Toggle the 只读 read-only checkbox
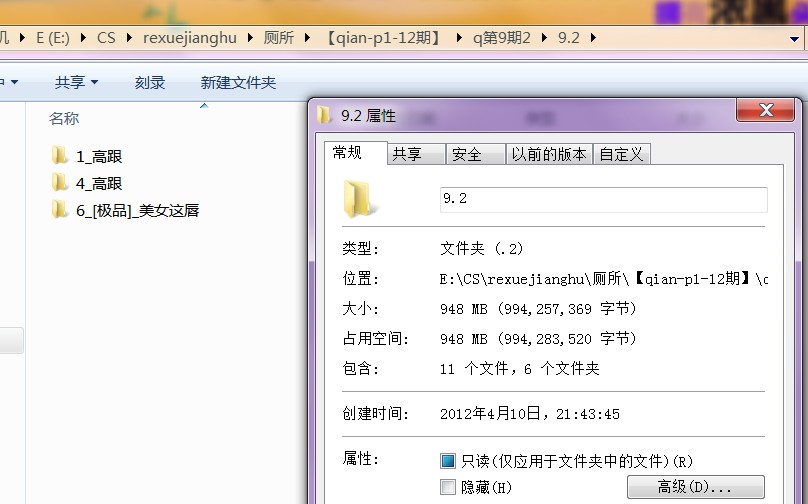 pos(448,461)
